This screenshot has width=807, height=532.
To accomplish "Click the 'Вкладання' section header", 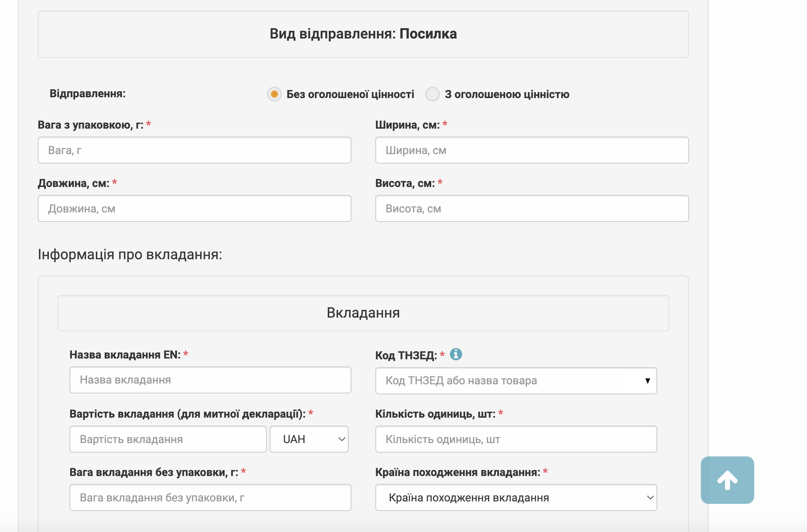I will click(363, 313).
